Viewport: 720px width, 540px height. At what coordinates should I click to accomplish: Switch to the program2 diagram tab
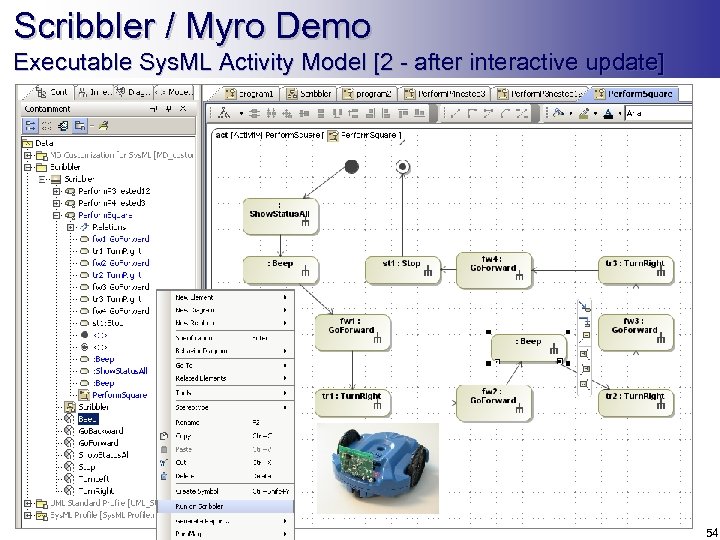pyautogui.click(x=366, y=94)
